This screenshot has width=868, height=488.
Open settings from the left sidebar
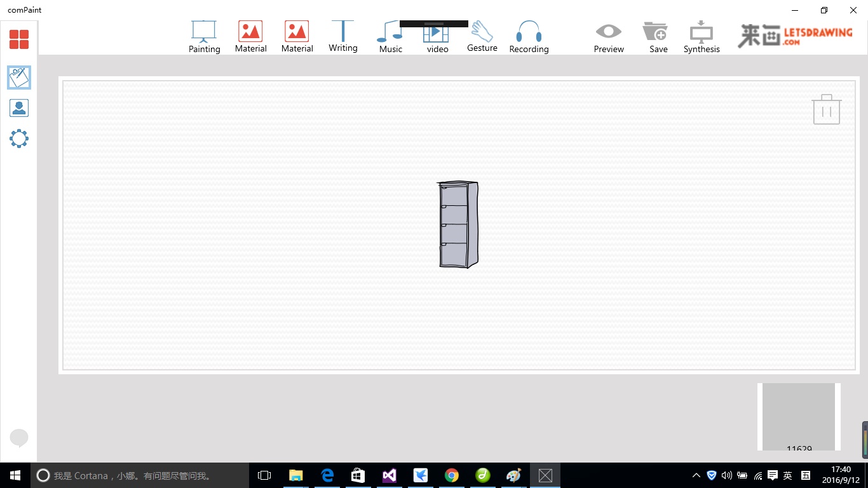point(19,138)
